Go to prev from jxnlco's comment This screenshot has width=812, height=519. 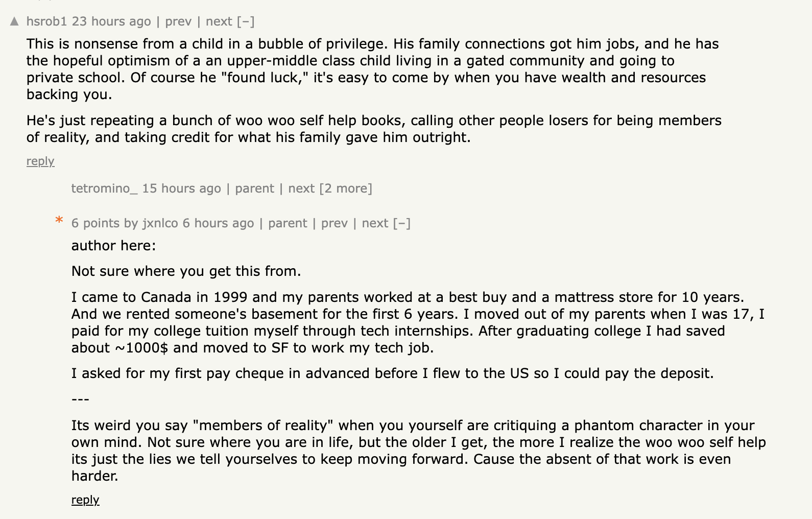(x=335, y=223)
